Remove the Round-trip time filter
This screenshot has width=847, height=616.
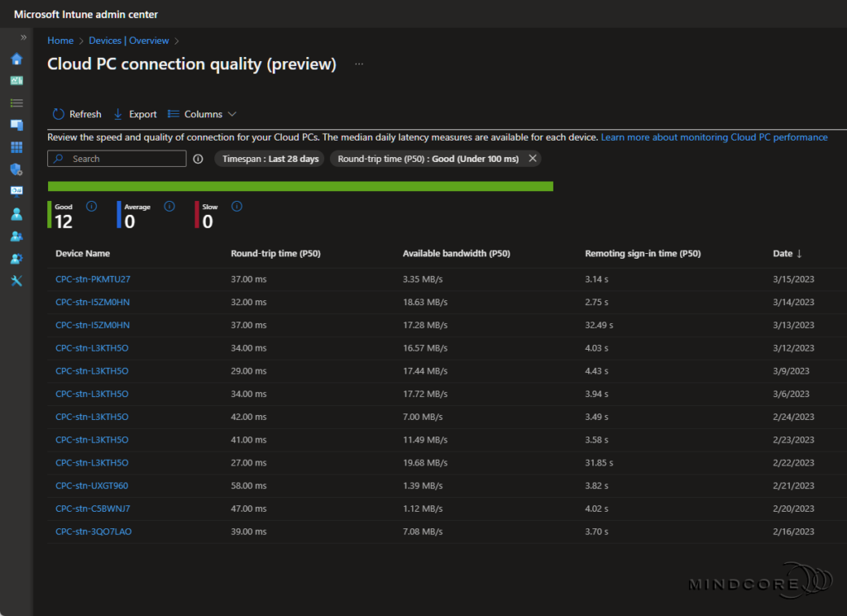(533, 159)
